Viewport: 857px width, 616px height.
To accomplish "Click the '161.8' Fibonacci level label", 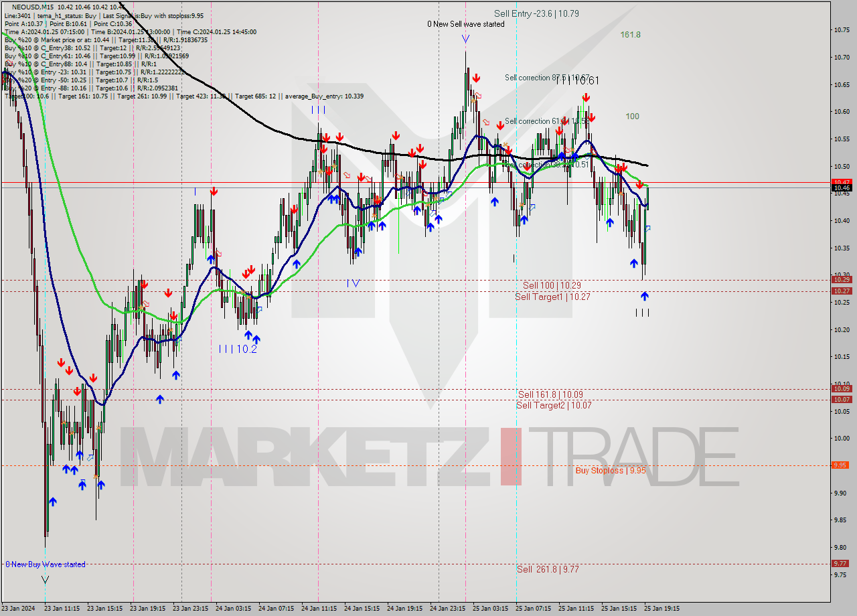I will [x=630, y=34].
